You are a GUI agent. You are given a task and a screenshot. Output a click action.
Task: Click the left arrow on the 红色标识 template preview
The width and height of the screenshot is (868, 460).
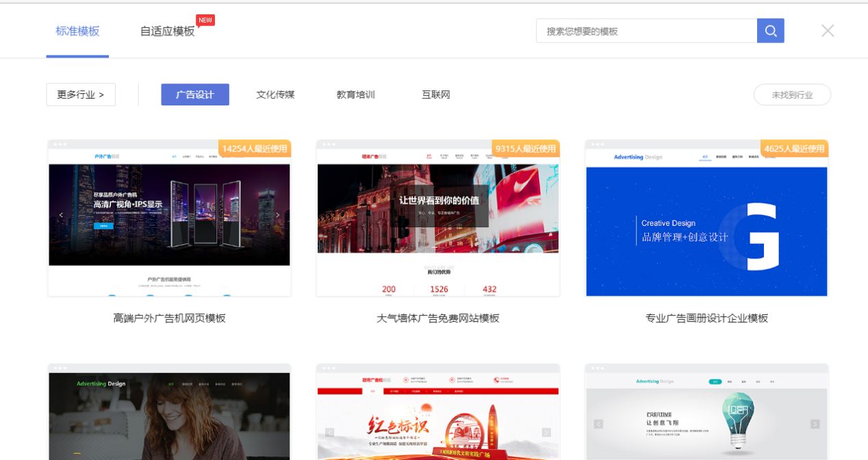[x=329, y=433]
